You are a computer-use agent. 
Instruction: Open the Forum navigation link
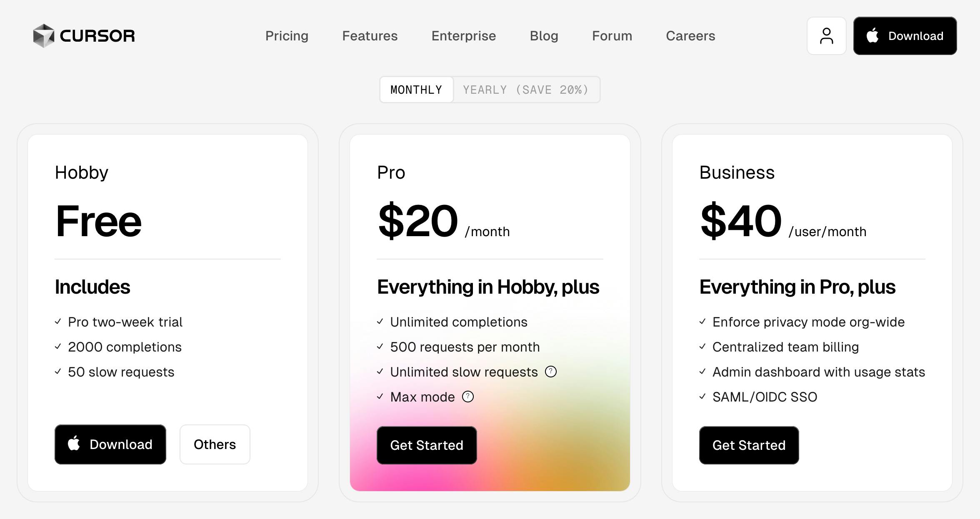612,36
